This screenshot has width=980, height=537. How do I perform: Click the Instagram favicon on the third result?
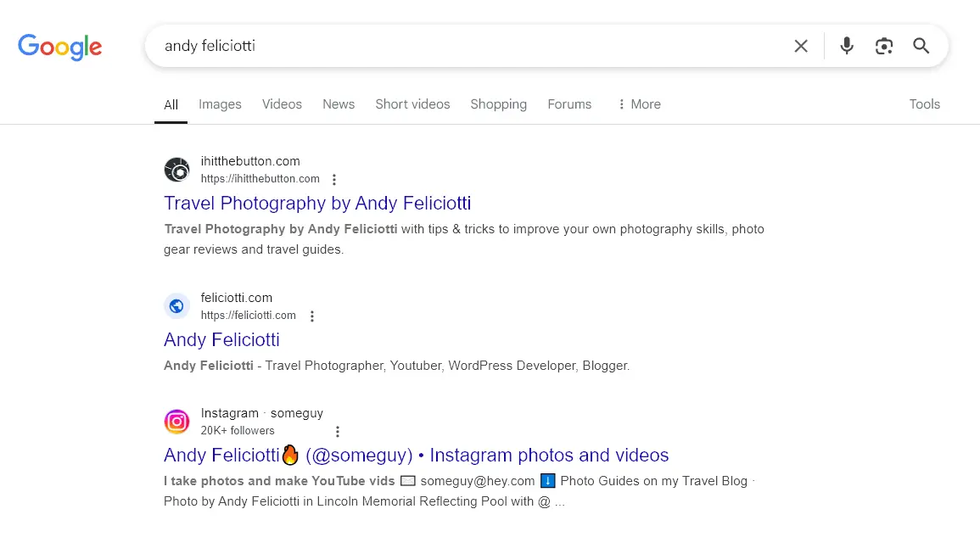[176, 421]
